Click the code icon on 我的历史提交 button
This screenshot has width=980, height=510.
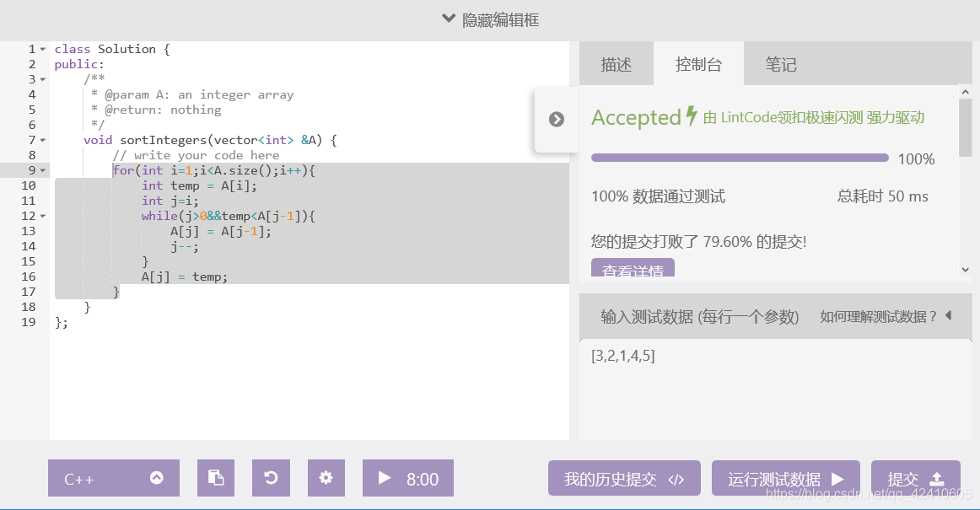tap(676, 478)
